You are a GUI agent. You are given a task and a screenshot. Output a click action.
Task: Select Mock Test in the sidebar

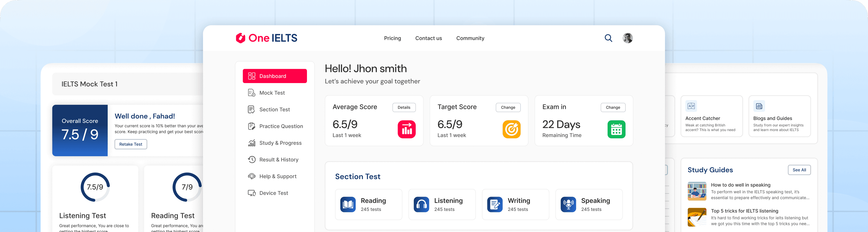(x=275, y=93)
